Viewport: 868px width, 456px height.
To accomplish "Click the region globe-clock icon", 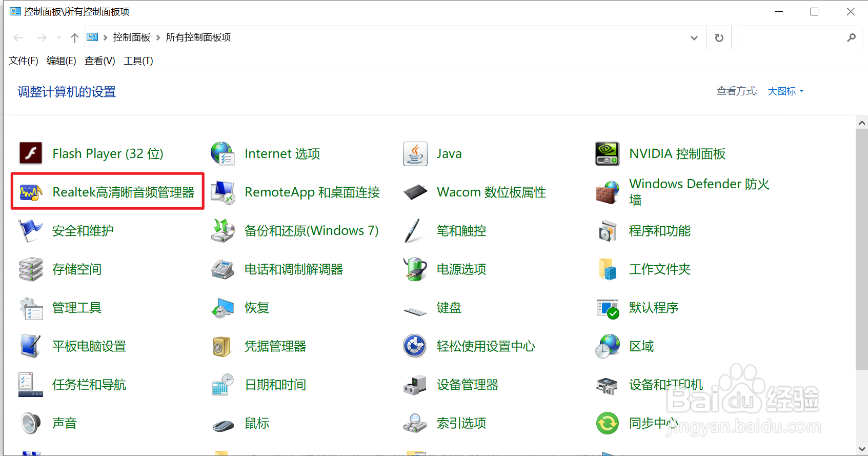I will 608,346.
